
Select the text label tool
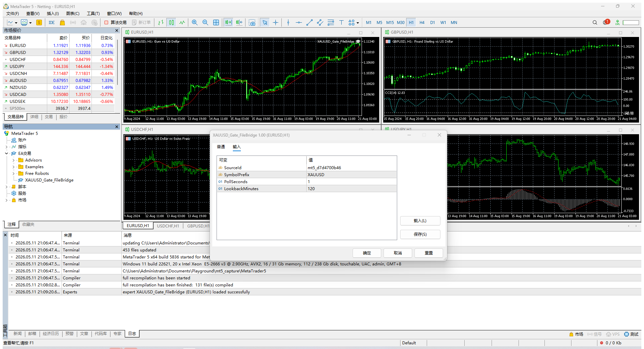coord(341,23)
